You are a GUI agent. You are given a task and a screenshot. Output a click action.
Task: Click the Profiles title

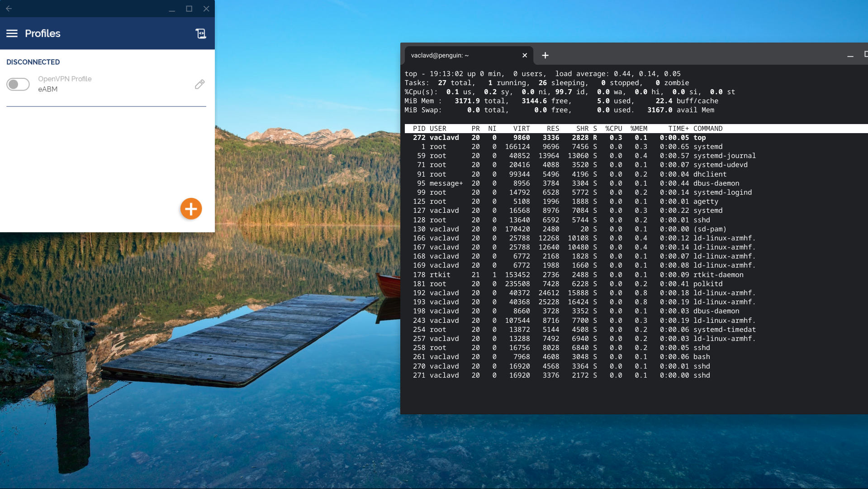pyautogui.click(x=43, y=34)
